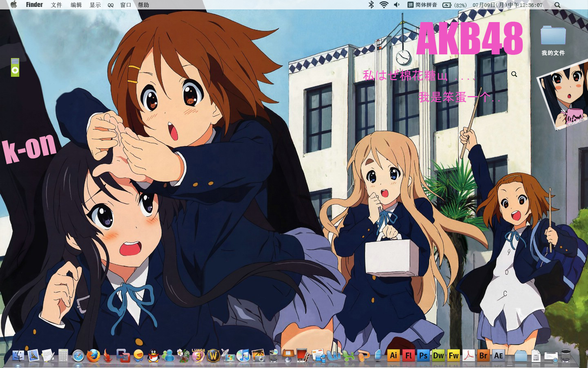This screenshot has width=588, height=368.
Task: Open the Trash in dock
Action: coord(566,356)
